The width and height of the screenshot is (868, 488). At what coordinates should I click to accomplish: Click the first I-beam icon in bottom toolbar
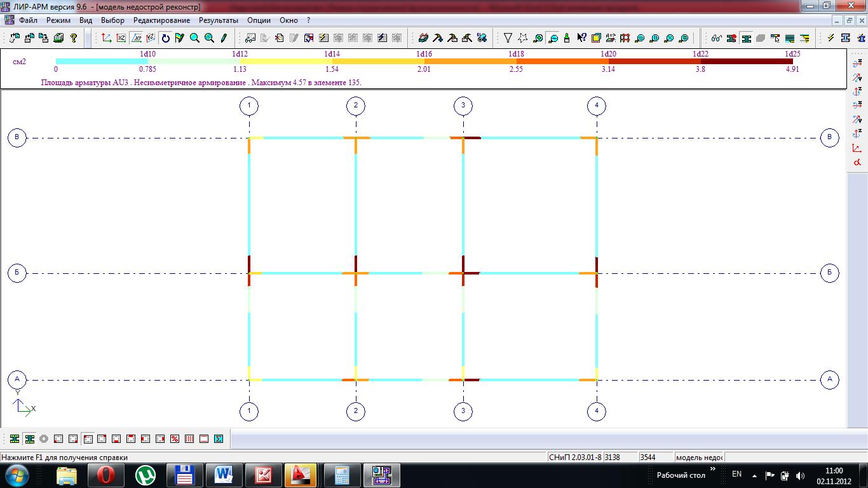(x=14, y=438)
